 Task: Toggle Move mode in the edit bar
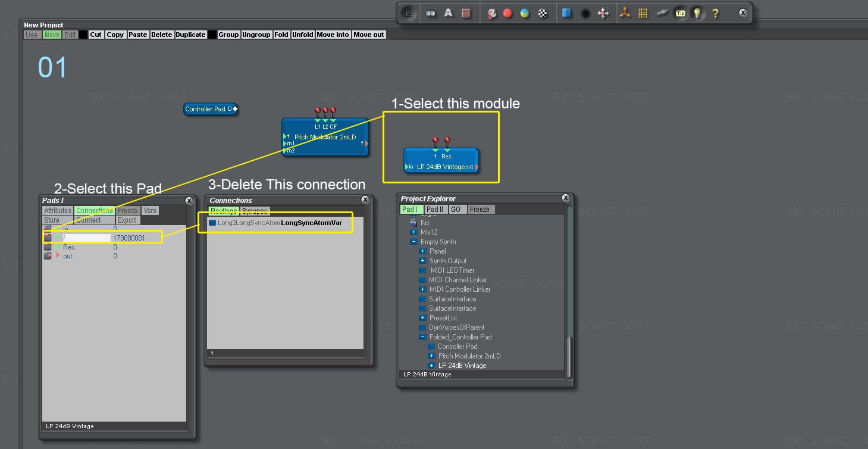pyautogui.click(x=51, y=35)
